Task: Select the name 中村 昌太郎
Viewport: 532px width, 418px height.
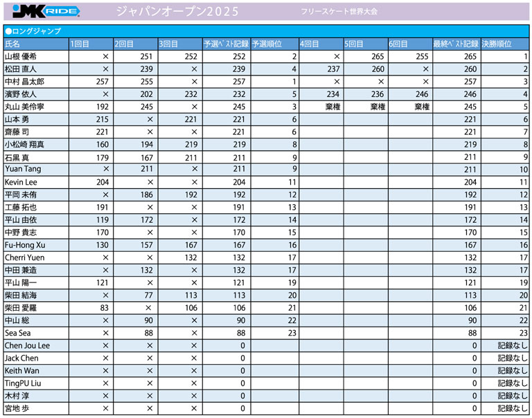Action: pos(24,82)
